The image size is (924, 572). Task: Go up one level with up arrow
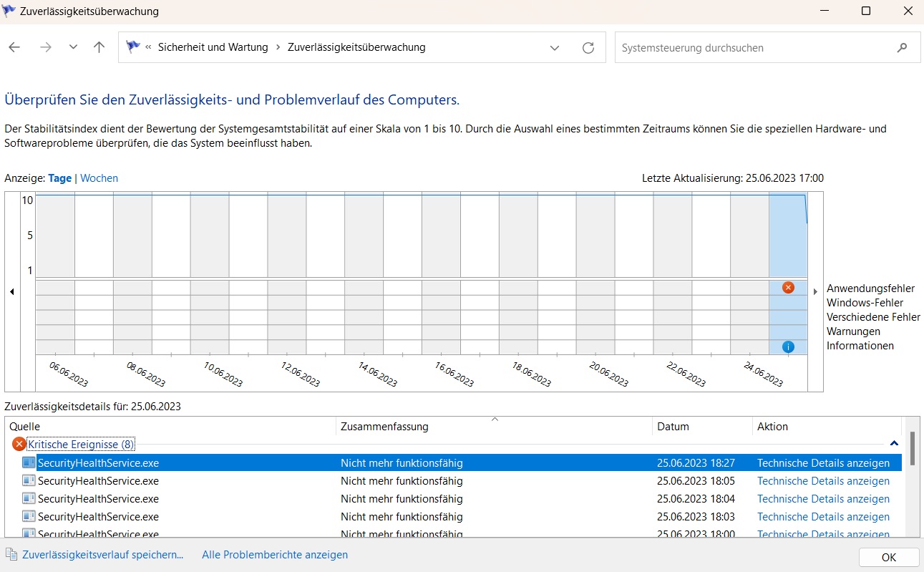[x=99, y=47]
